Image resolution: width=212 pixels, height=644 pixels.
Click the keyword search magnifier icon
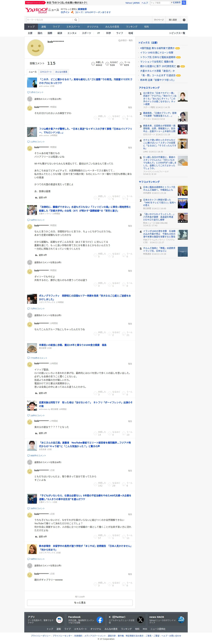click(76, 20)
